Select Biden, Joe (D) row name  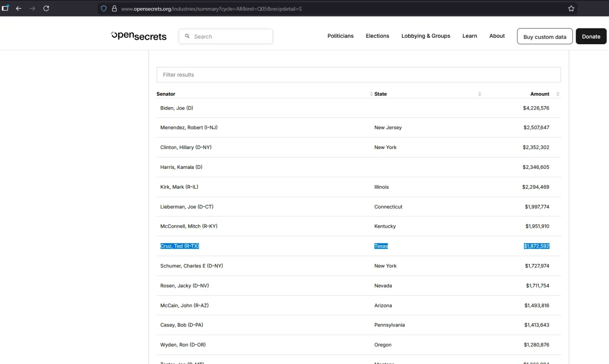pyautogui.click(x=177, y=108)
